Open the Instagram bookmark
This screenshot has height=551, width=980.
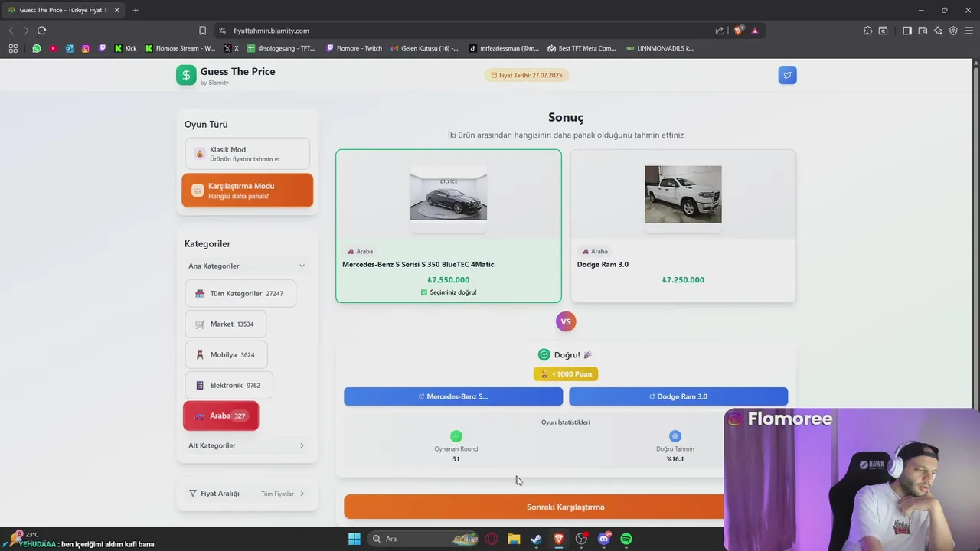tap(85, 48)
